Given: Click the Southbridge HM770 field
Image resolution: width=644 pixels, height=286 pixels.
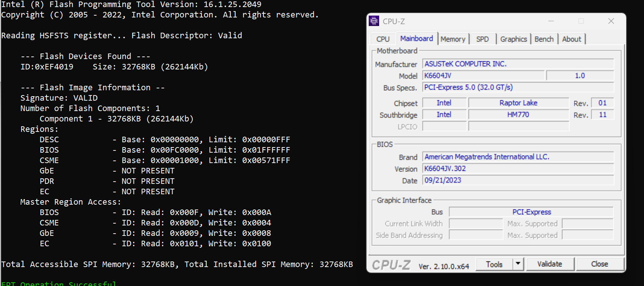Looking at the screenshot, I should (x=519, y=115).
